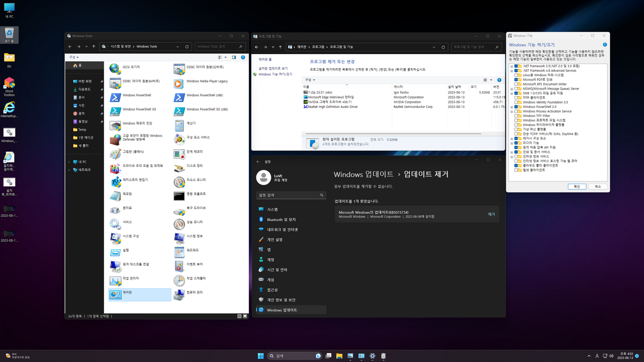The height and width of the screenshot is (362, 644).
Task: Select 개인 설정 in Settings sidebar
Action: [x=291, y=239]
